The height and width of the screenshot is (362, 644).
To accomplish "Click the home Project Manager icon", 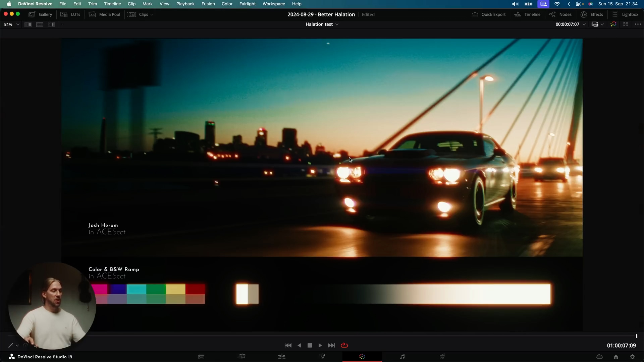I will click(616, 357).
